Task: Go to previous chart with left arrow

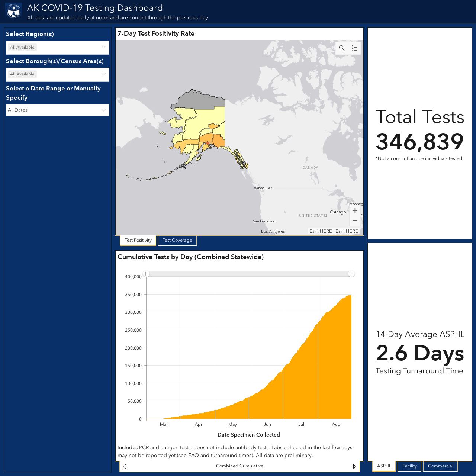Action: (125, 466)
